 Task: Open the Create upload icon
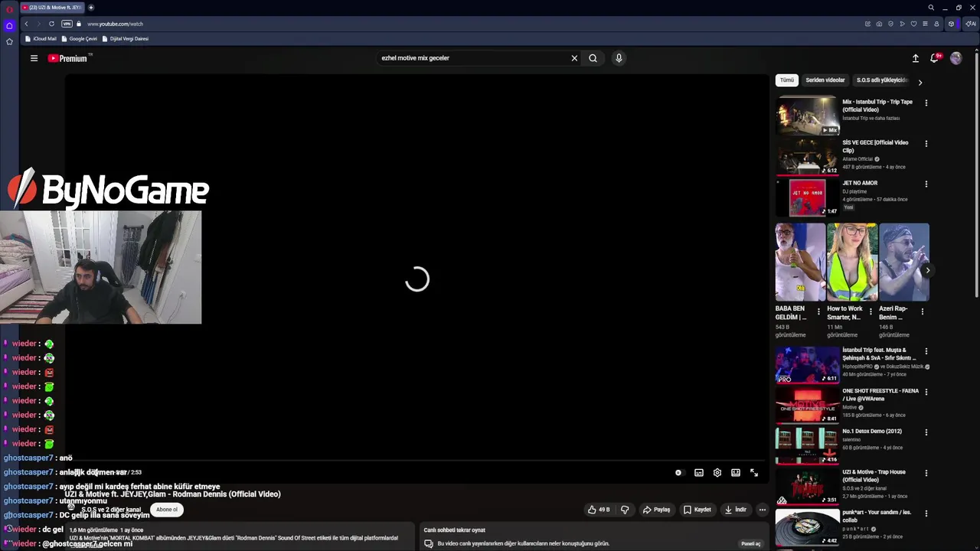coord(915,58)
